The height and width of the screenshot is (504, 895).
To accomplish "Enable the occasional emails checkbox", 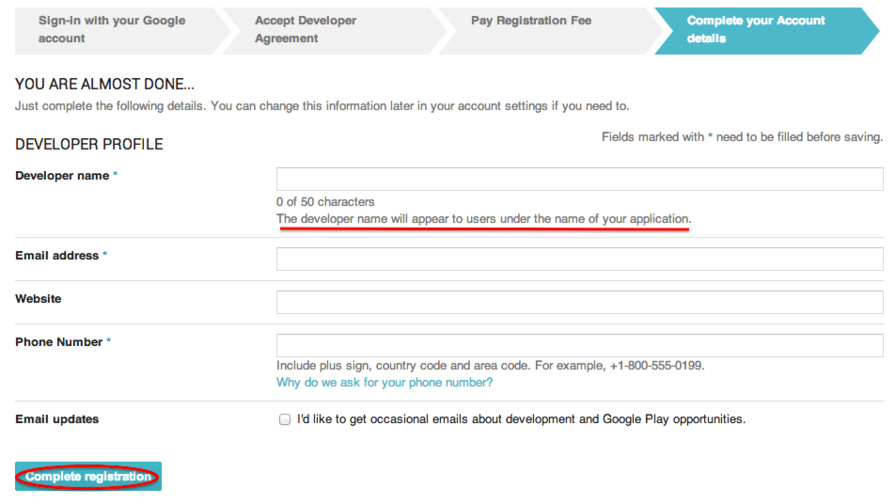I will [x=285, y=420].
